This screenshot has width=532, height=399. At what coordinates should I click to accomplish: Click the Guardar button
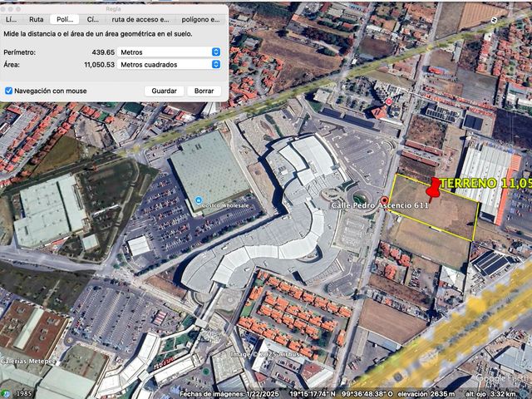(165, 91)
